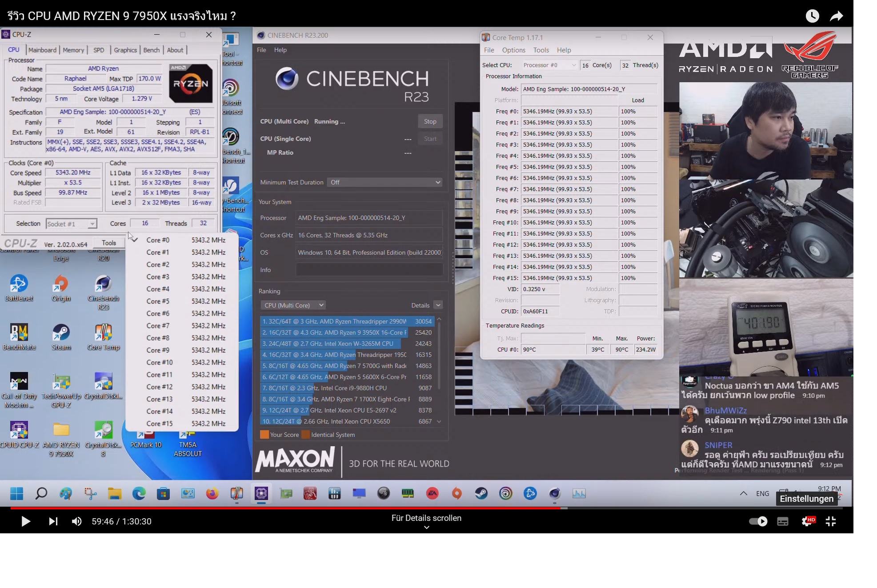The image size is (877, 588).
Task: Open the Options menu in Core Temp
Action: [x=513, y=50]
